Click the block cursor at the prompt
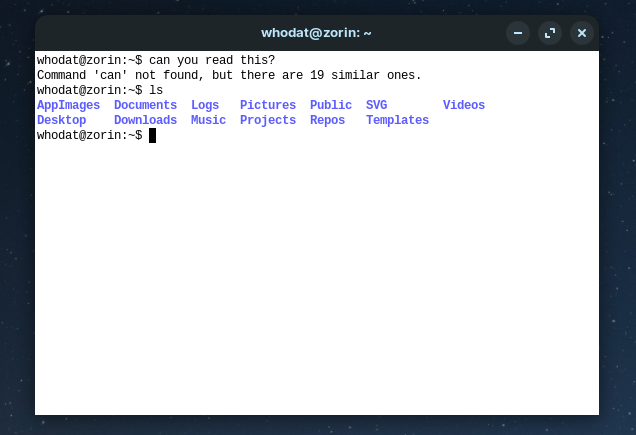 [x=153, y=136]
